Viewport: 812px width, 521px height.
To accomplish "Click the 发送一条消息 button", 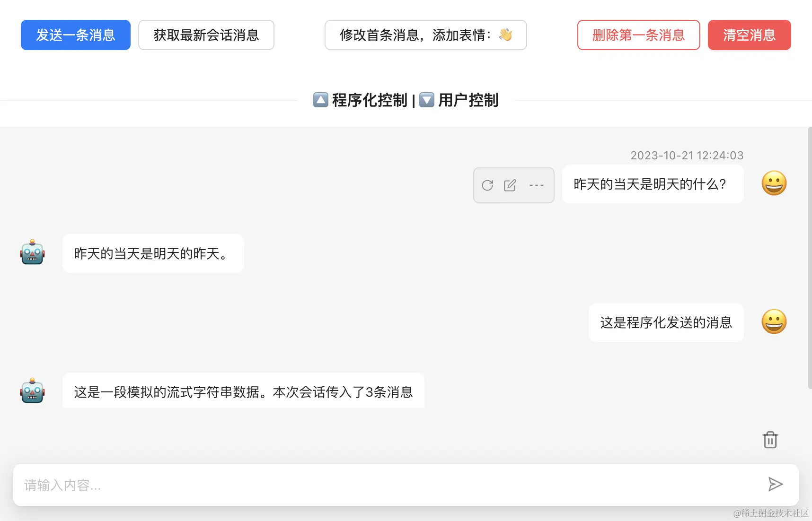I will pyautogui.click(x=76, y=35).
